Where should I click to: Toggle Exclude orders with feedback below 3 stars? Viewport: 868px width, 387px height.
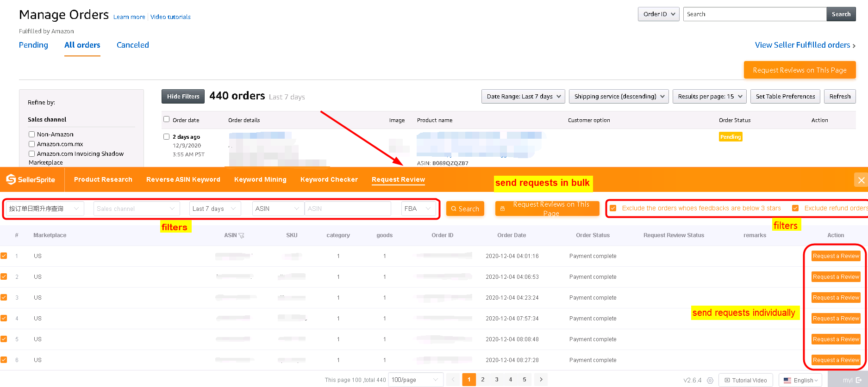[x=613, y=208]
